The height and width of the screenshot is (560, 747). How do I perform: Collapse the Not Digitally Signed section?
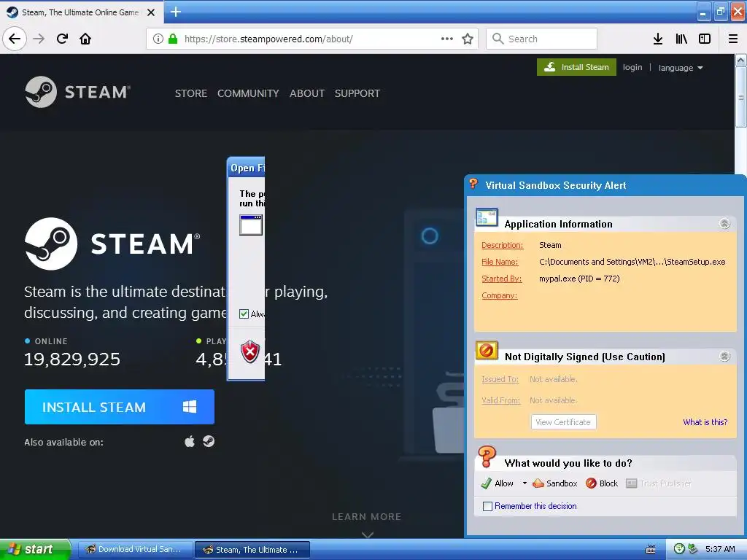[x=724, y=356]
